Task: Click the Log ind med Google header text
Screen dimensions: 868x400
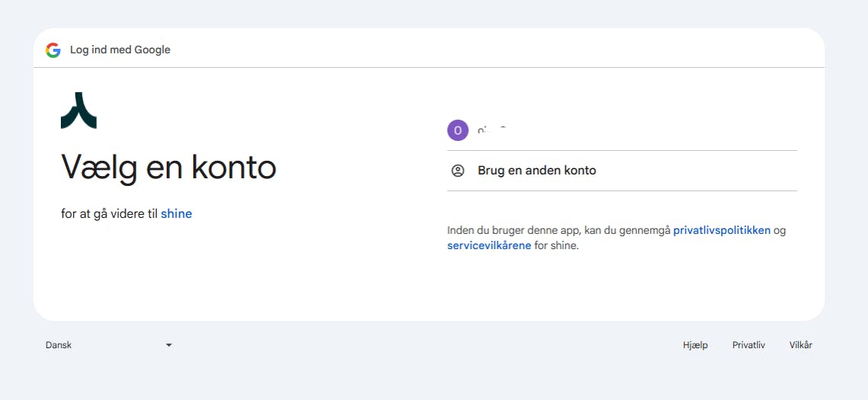Action: 120,50
